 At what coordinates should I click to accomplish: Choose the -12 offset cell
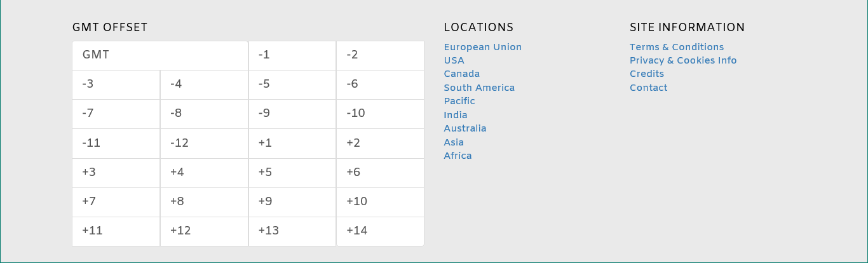[204, 143]
